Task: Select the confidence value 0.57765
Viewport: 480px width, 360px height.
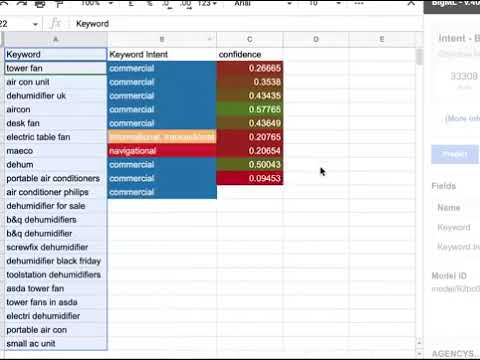Action: click(x=250, y=109)
